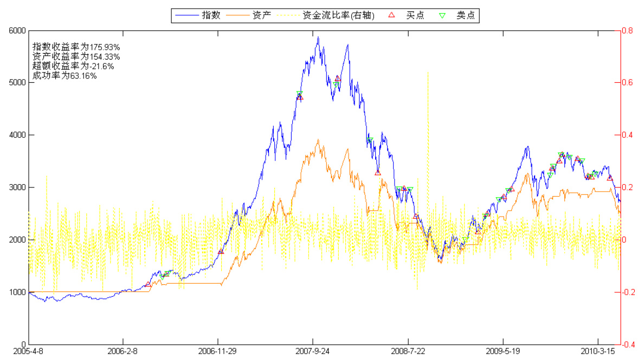
Task: Click the orange 资产 line sample in legend
Action: 236,16
